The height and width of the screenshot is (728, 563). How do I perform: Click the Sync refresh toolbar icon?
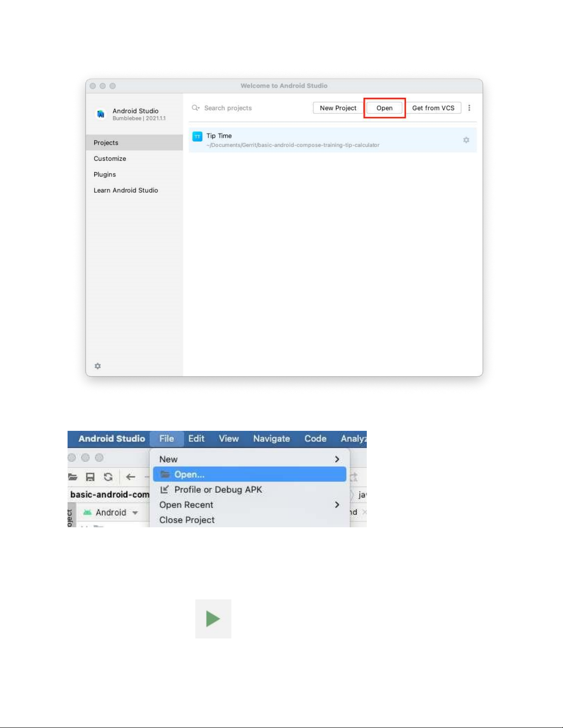pyautogui.click(x=108, y=477)
